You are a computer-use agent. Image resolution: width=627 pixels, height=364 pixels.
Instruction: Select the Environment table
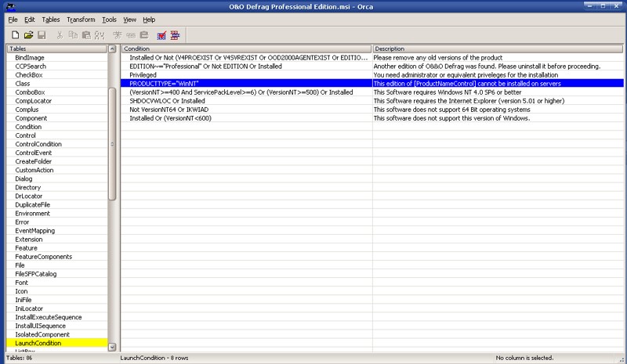33,214
